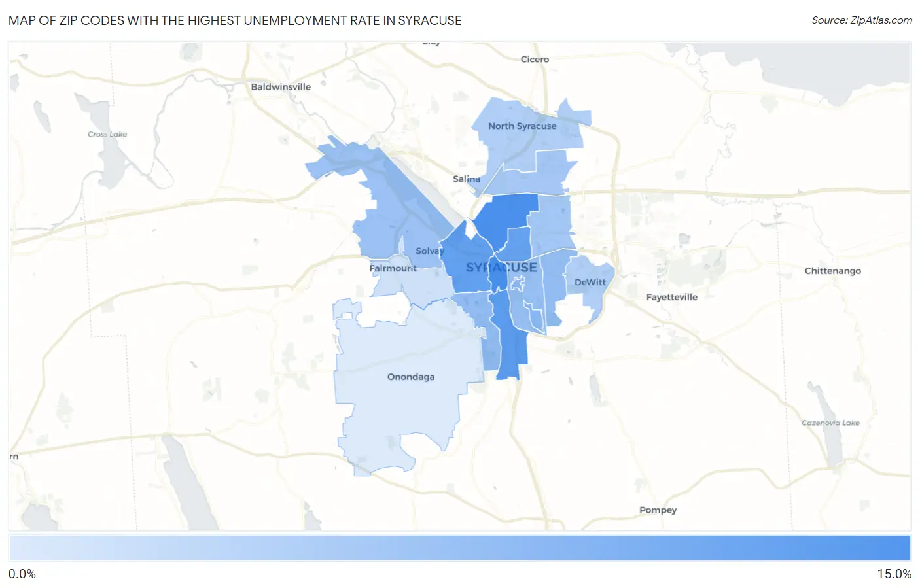
Task: Click the Solvay map label
Action: coord(430,251)
